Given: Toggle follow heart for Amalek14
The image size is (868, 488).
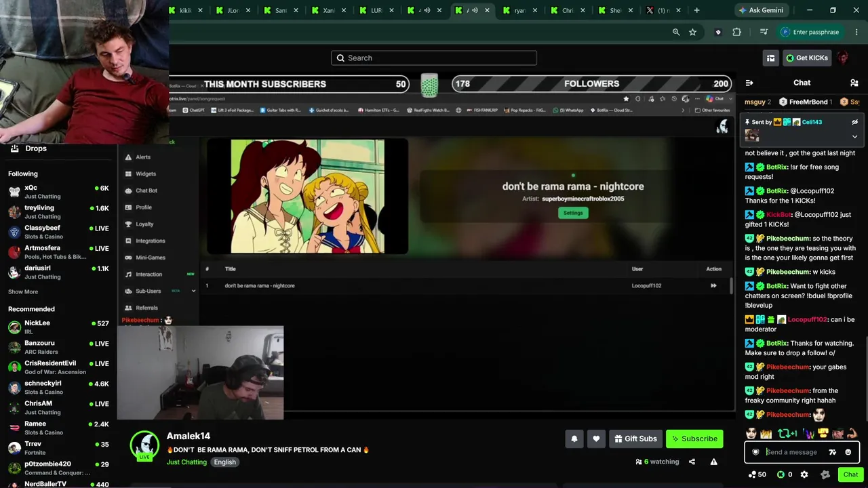Looking at the screenshot, I should (596, 439).
